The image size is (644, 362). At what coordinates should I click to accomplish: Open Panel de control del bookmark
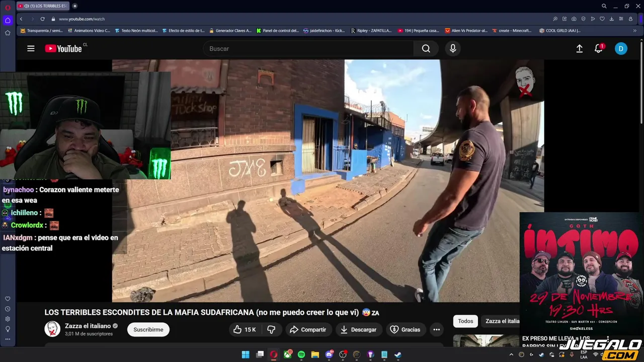(x=277, y=31)
